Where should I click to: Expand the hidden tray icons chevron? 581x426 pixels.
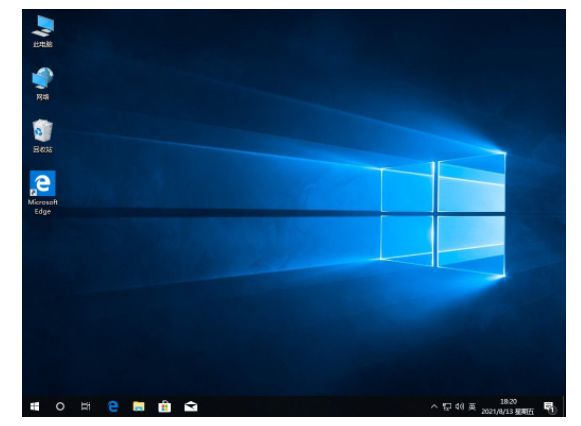pyautogui.click(x=434, y=407)
